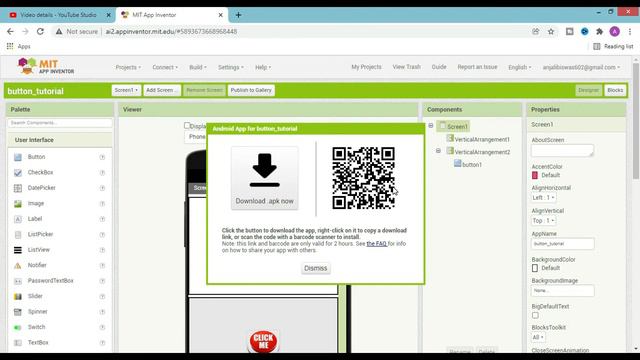
Task: Click the AboutScreen text area
Action: (562, 150)
